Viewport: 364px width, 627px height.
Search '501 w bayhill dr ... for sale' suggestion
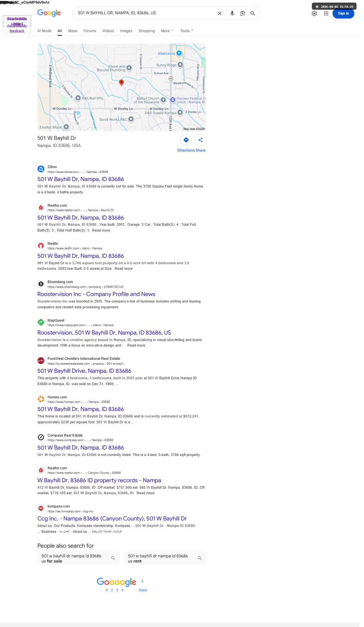(x=78, y=558)
